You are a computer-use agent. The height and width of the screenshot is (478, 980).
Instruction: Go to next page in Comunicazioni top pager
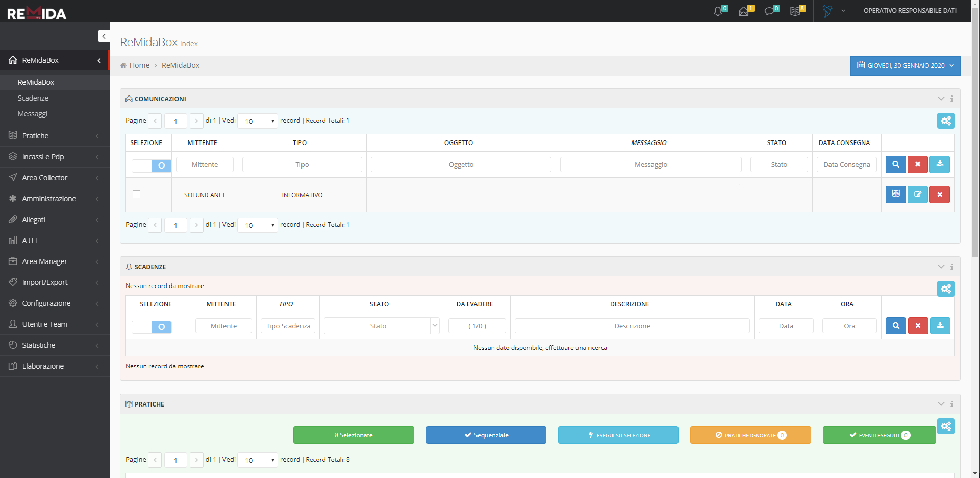(x=196, y=121)
